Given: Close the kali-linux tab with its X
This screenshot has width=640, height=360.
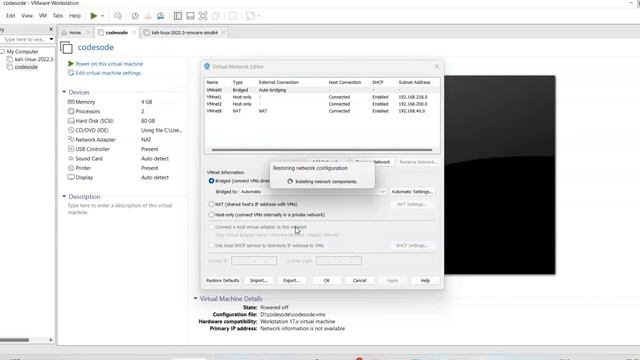Looking at the screenshot, I should click(223, 32).
